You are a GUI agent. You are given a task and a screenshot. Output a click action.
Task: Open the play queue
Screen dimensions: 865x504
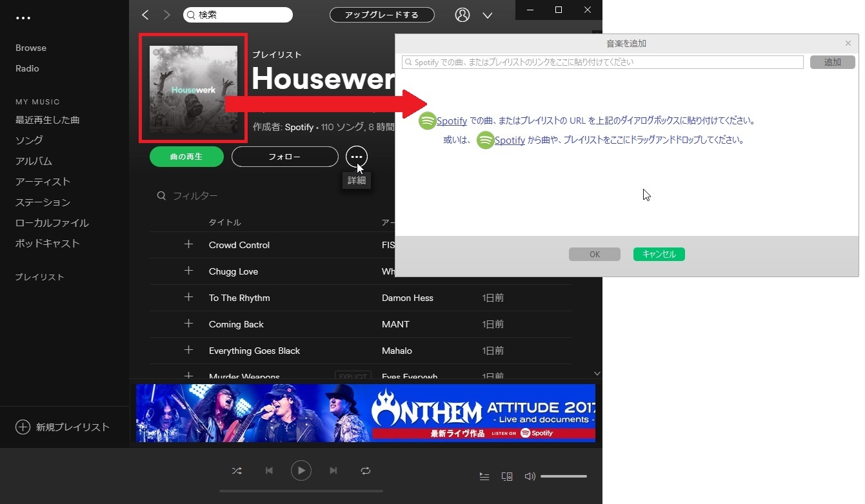pos(484,476)
